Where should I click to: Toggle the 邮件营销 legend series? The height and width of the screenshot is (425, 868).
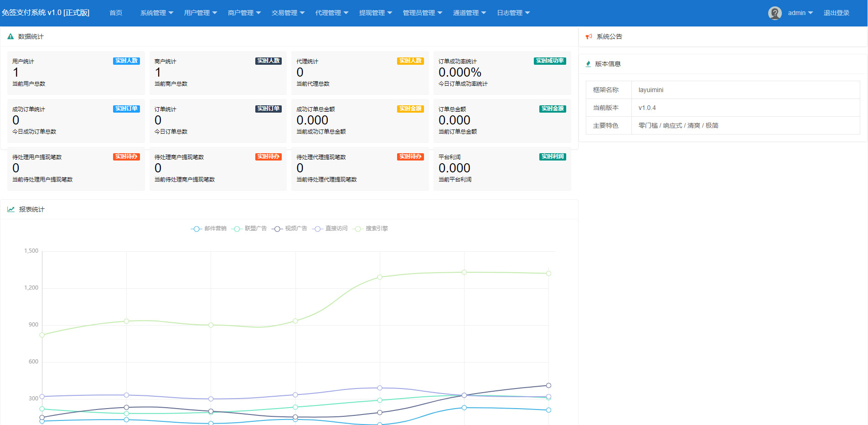pyautogui.click(x=209, y=228)
